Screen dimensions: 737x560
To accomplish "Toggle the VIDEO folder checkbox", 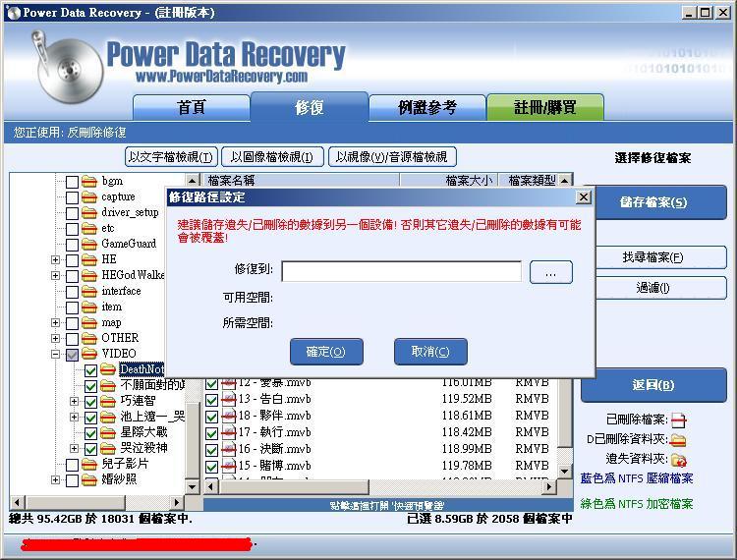I will pyautogui.click(x=72, y=355).
